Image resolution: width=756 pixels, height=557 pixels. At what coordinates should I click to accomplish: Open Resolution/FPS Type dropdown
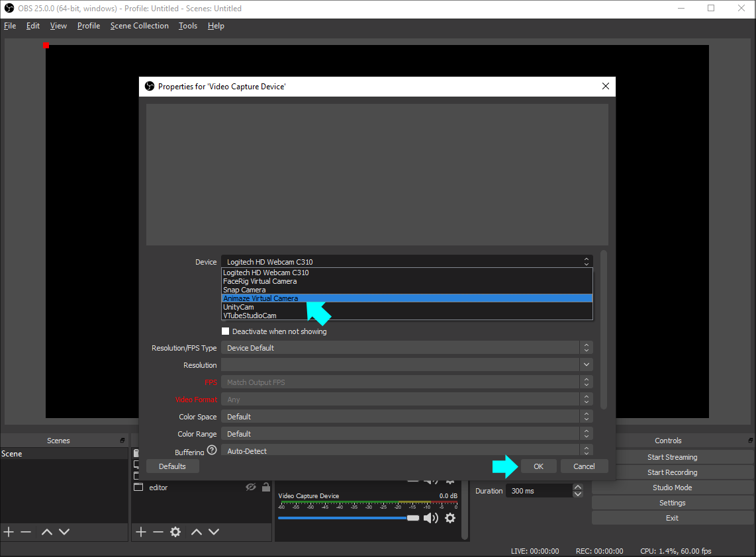point(407,348)
